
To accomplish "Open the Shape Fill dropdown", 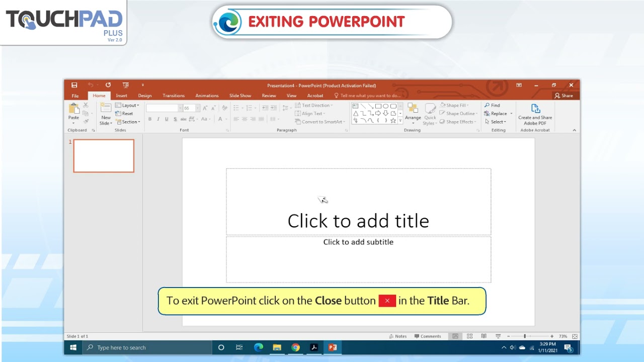I will [455, 106].
